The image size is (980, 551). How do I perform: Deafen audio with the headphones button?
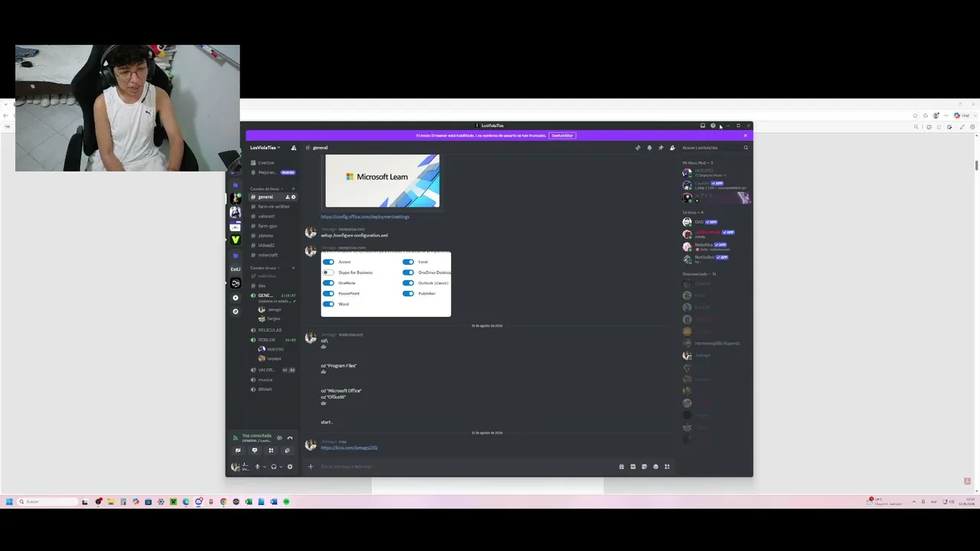tap(273, 467)
